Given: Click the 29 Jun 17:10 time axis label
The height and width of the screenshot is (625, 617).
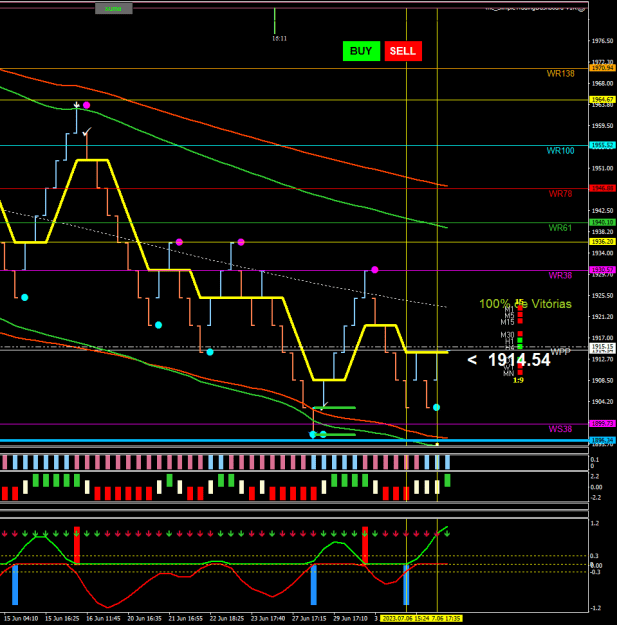Looking at the screenshot, I should (x=350, y=619).
